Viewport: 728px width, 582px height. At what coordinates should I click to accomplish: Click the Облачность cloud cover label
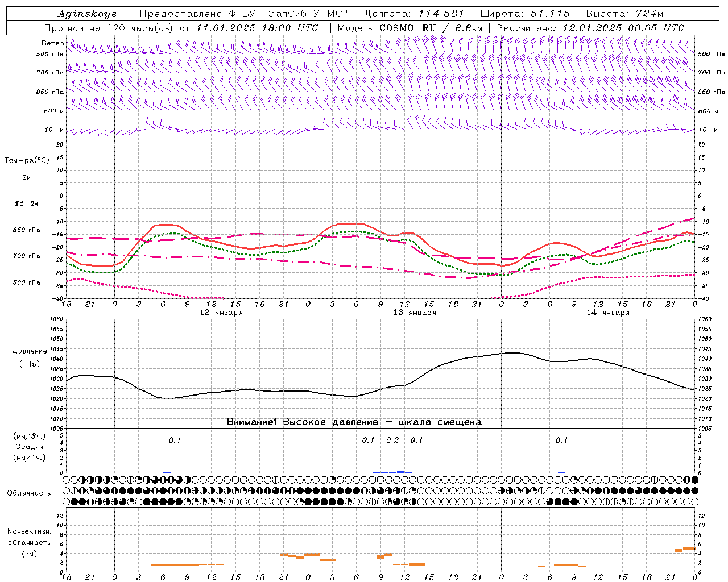point(29,493)
